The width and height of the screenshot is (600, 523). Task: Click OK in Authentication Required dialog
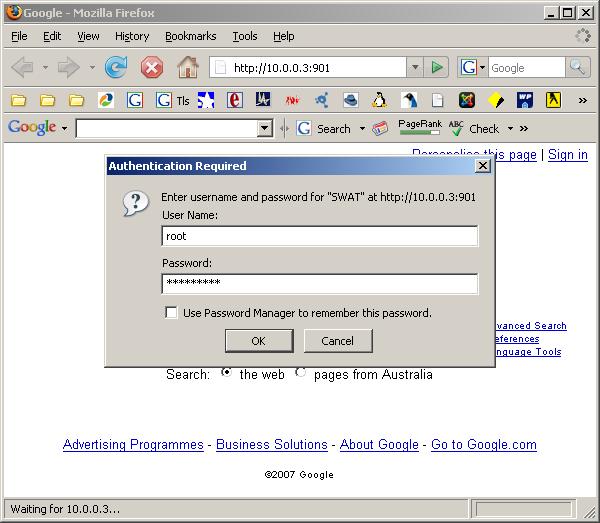click(x=259, y=341)
